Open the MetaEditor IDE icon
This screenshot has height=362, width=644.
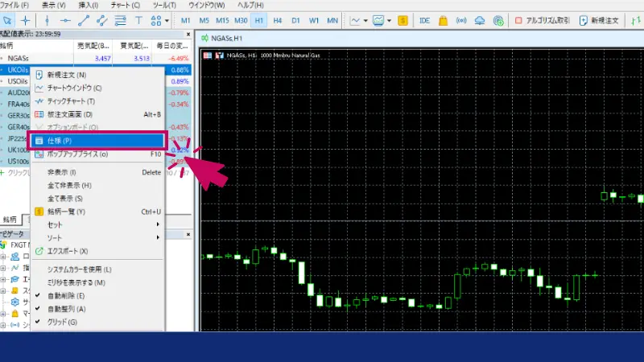click(424, 20)
